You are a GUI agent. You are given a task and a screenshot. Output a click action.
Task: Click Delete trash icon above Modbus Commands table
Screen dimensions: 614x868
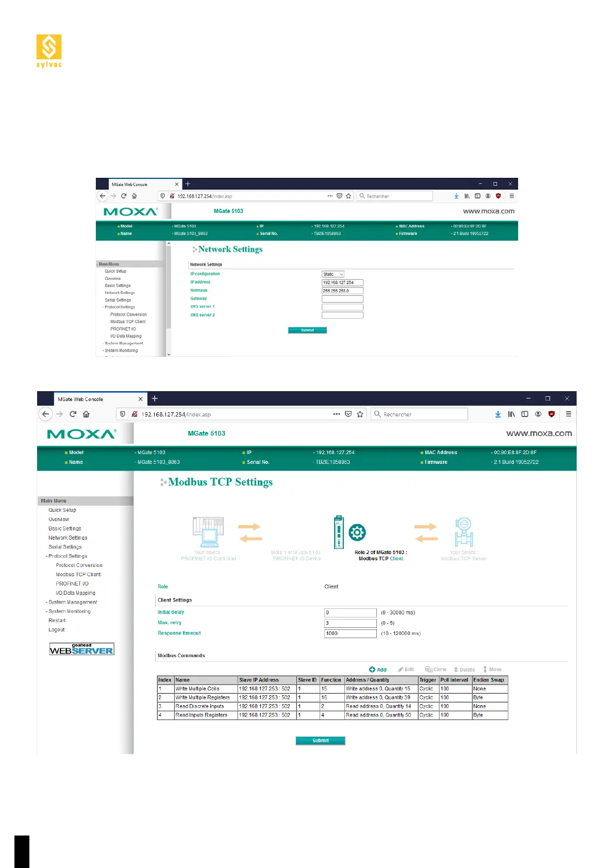(x=456, y=670)
